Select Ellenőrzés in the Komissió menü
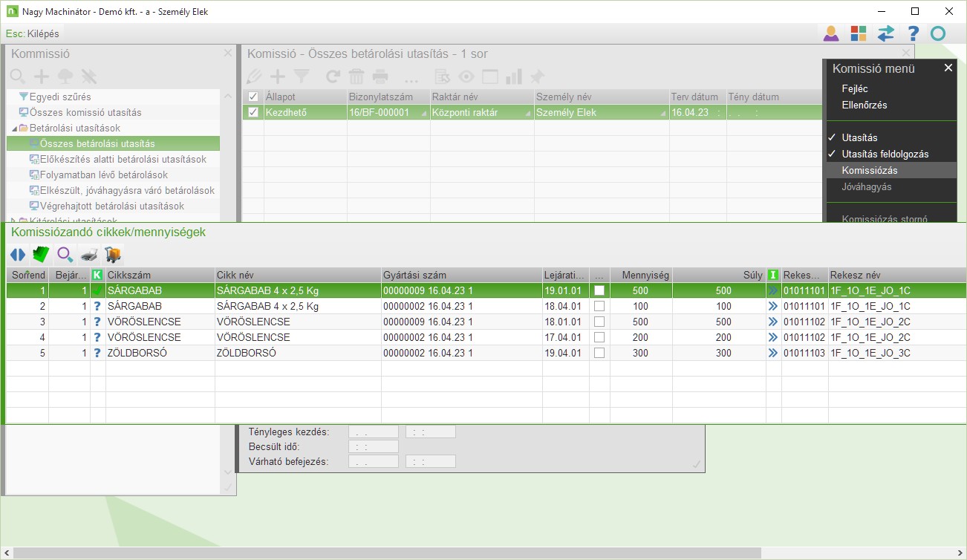Screen dimensions: 967x560 point(865,105)
